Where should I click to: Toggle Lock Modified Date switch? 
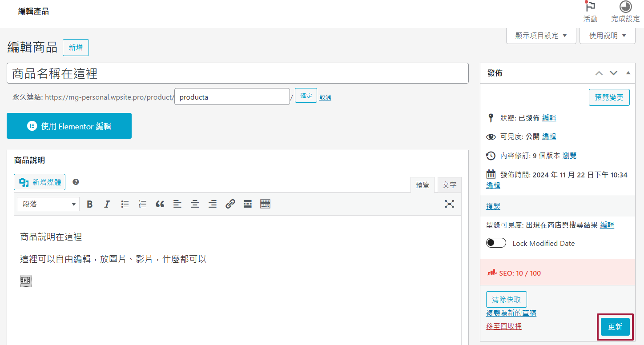(496, 243)
